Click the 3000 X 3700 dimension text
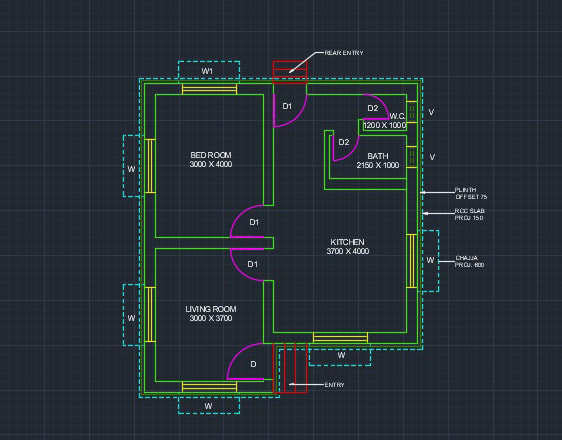 [211, 318]
